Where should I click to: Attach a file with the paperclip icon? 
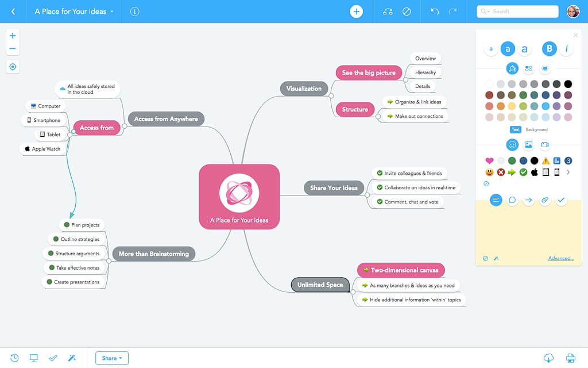coord(544,200)
